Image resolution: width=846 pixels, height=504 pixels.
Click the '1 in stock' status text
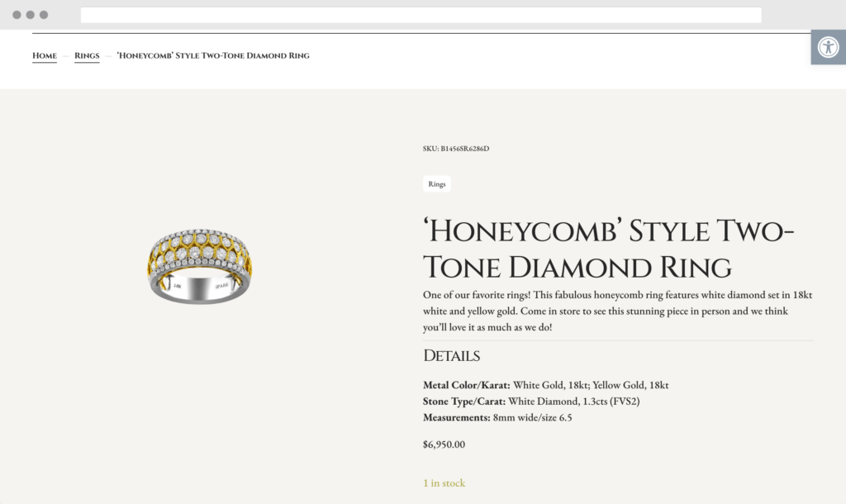444,483
